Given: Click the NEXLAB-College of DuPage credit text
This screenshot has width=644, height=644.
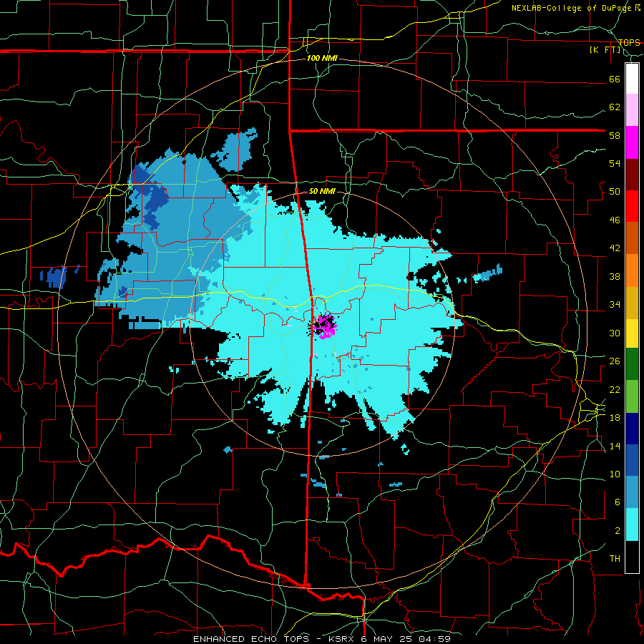Looking at the screenshot, I should point(572,8).
